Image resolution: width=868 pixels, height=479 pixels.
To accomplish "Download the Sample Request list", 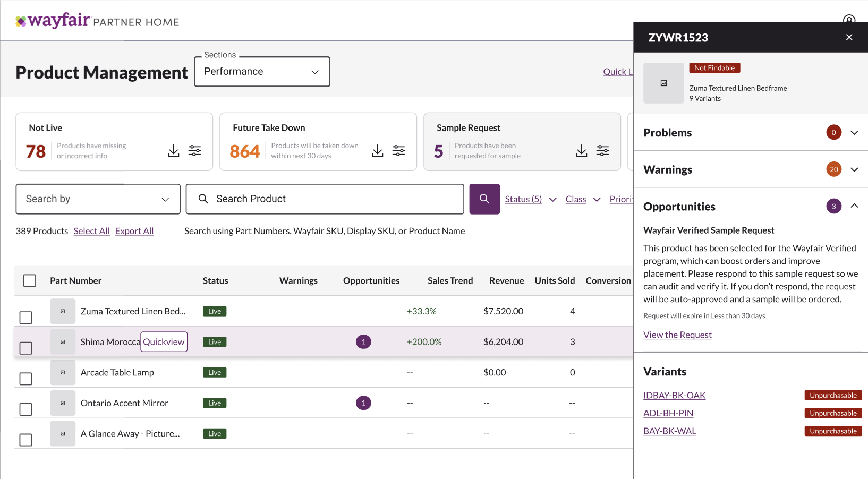I will tap(581, 151).
